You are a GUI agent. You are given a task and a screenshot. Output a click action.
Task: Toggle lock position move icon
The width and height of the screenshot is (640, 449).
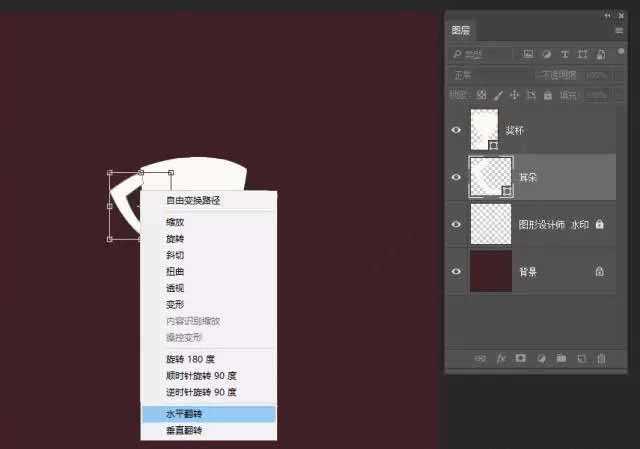click(x=514, y=95)
